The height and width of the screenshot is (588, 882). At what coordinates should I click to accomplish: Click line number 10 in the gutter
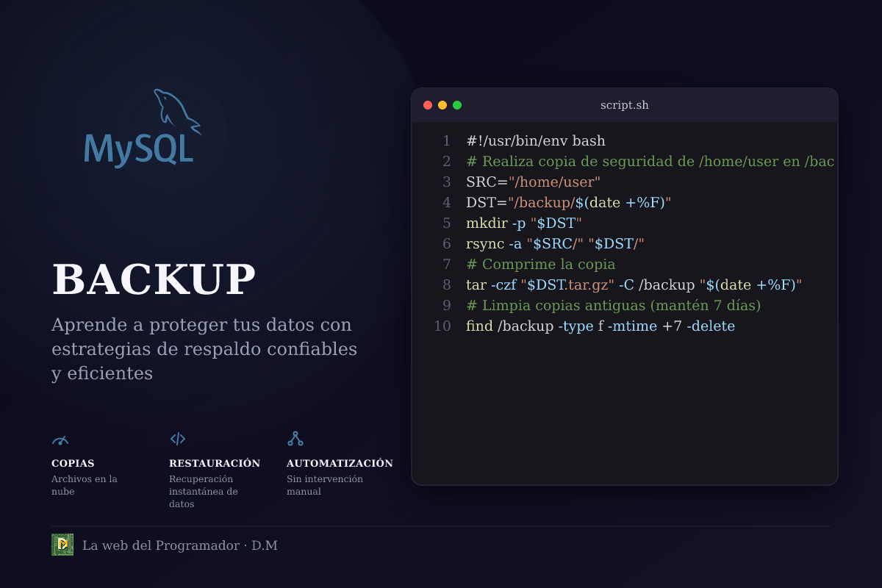[442, 326]
